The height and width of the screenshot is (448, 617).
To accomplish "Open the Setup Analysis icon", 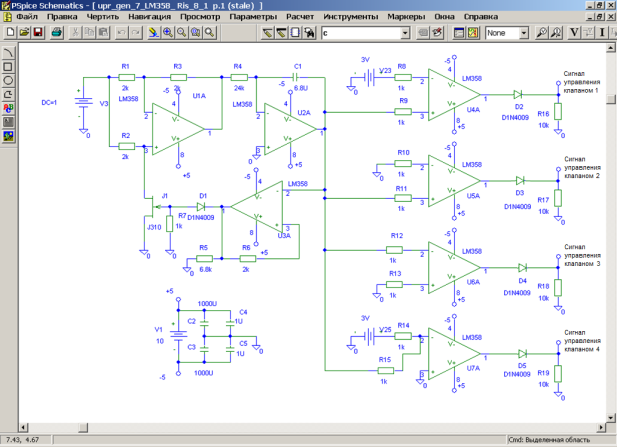I will coord(459,32).
